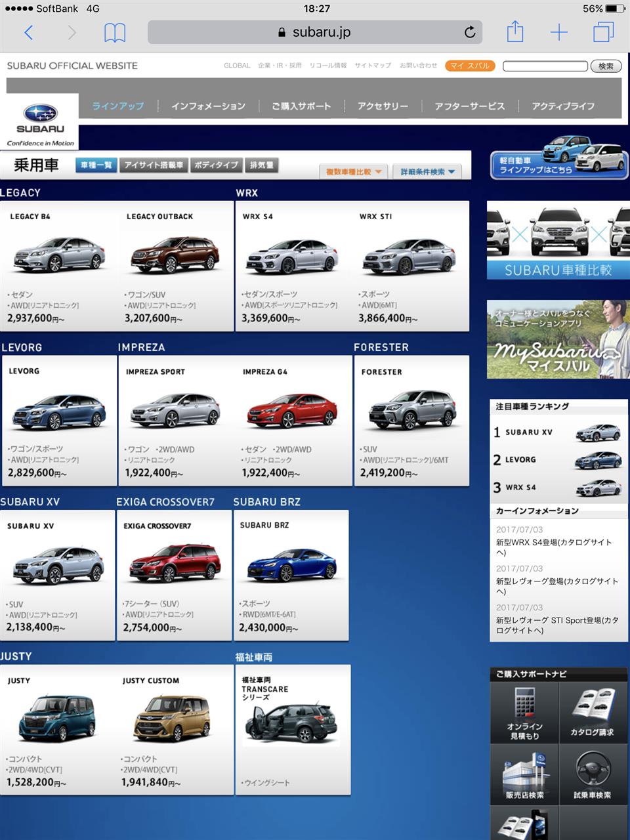This screenshot has width=630, height=840.
Task: Open the Justy Custom car card
Action: click(x=175, y=730)
